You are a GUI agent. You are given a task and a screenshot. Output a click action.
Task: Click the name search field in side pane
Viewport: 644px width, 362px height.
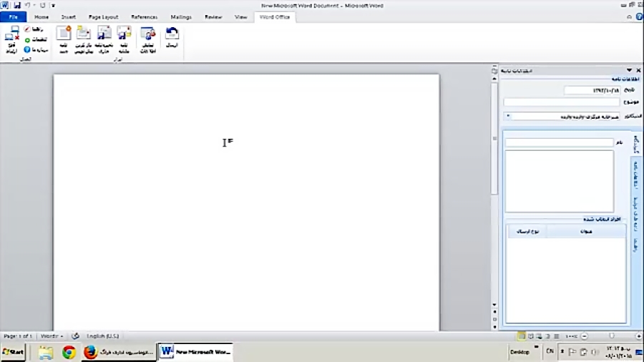pos(559,142)
